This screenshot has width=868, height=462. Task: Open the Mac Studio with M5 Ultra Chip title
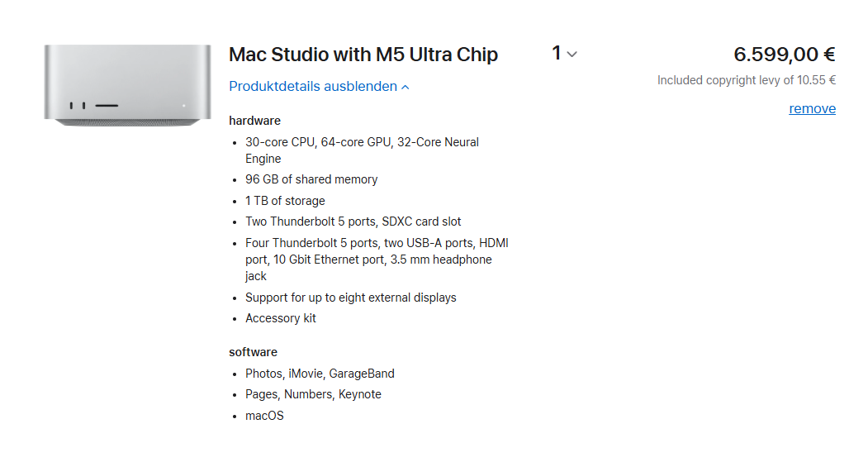click(363, 55)
